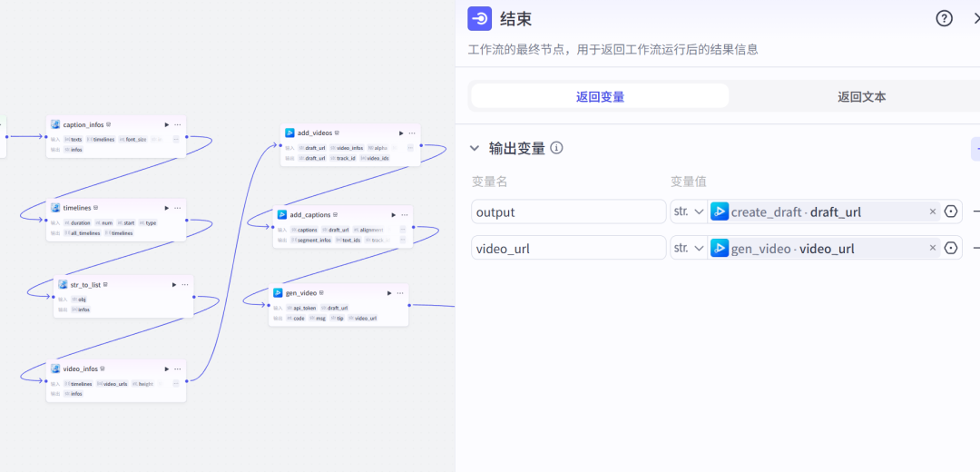Image resolution: width=980 pixels, height=472 pixels.
Task: Run the str_to_list node
Action: (x=173, y=284)
